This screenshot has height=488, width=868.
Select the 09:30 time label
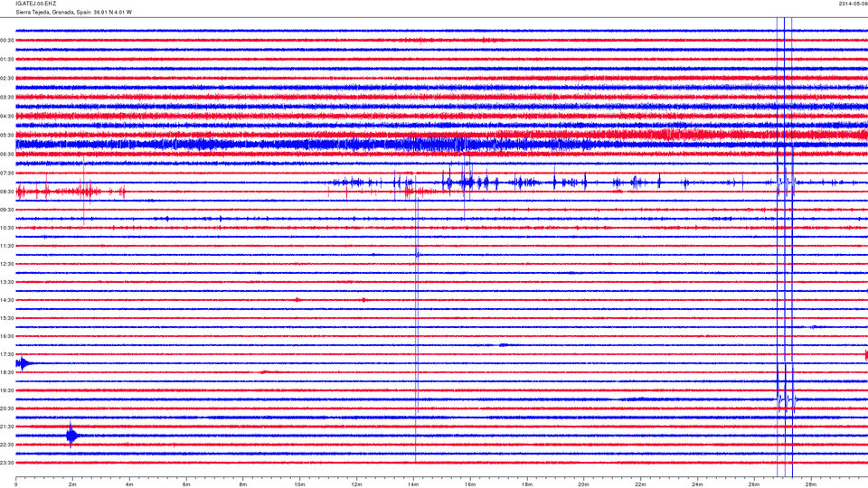[6, 210]
